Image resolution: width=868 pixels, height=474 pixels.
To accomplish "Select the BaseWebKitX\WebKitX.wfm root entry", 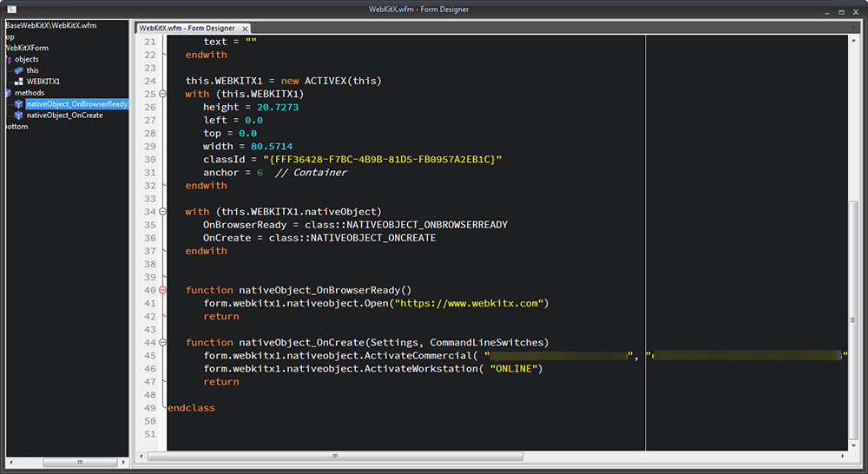I will 51,25.
